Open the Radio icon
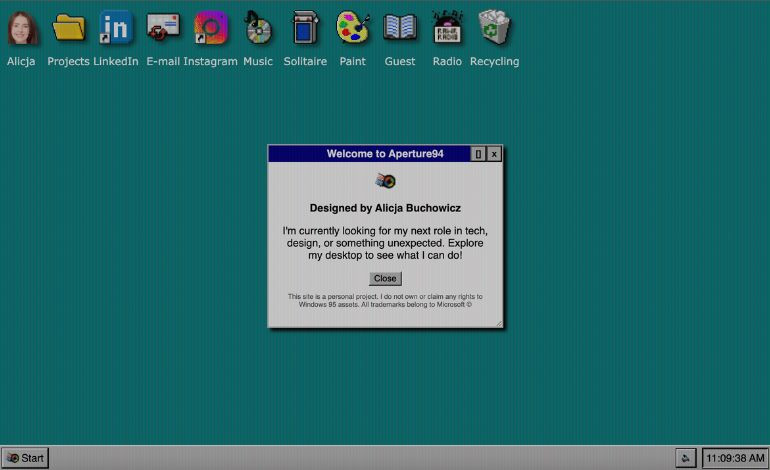The image size is (770, 470). coord(447,28)
